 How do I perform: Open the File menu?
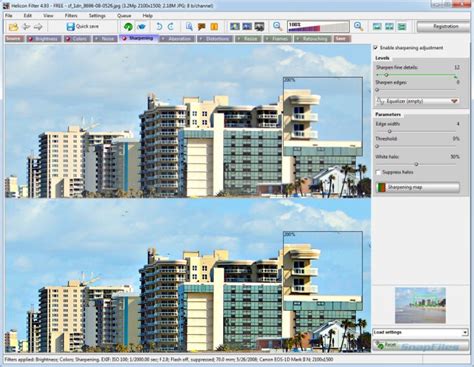click(x=9, y=16)
